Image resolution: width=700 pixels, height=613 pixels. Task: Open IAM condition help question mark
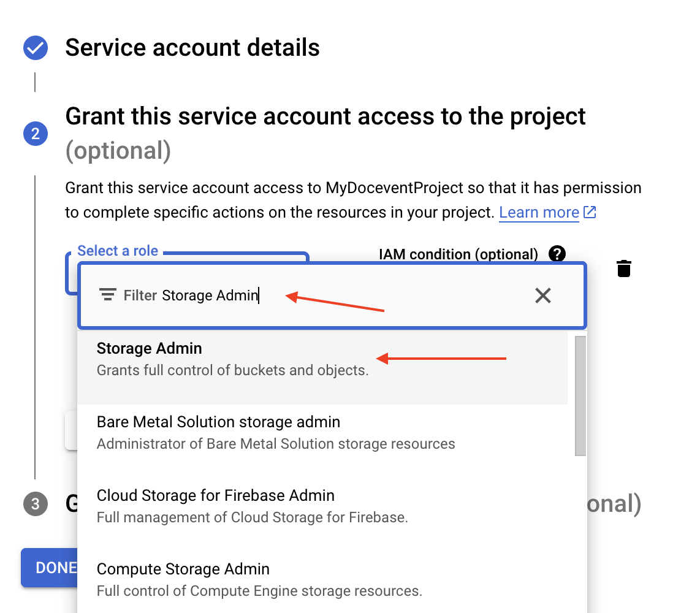click(x=557, y=254)
